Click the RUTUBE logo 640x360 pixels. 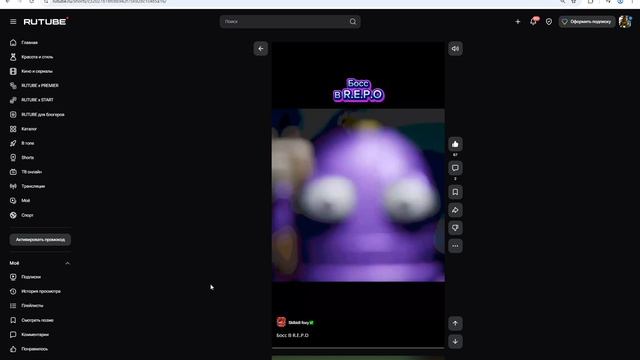pyautogui.click(x=46, y=21)
